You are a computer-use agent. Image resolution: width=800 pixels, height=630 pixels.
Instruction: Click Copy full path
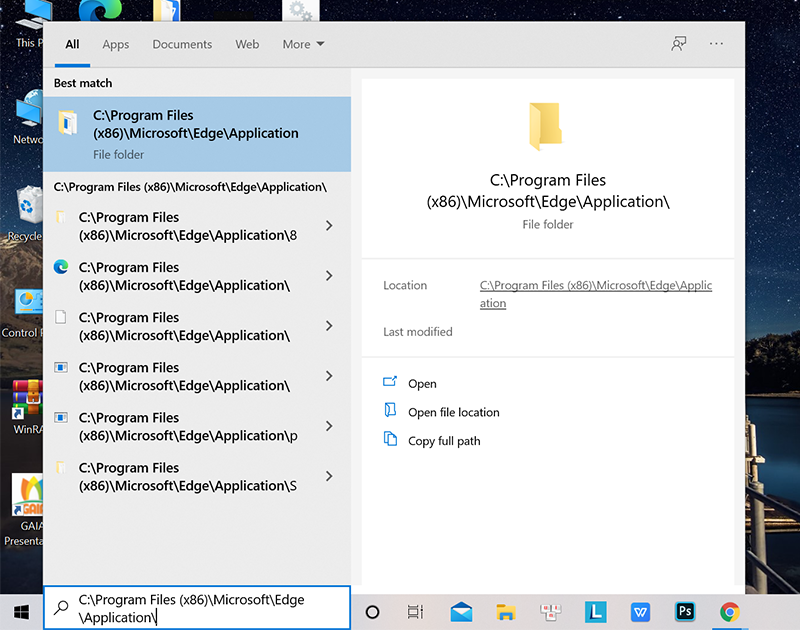[444, 441]
